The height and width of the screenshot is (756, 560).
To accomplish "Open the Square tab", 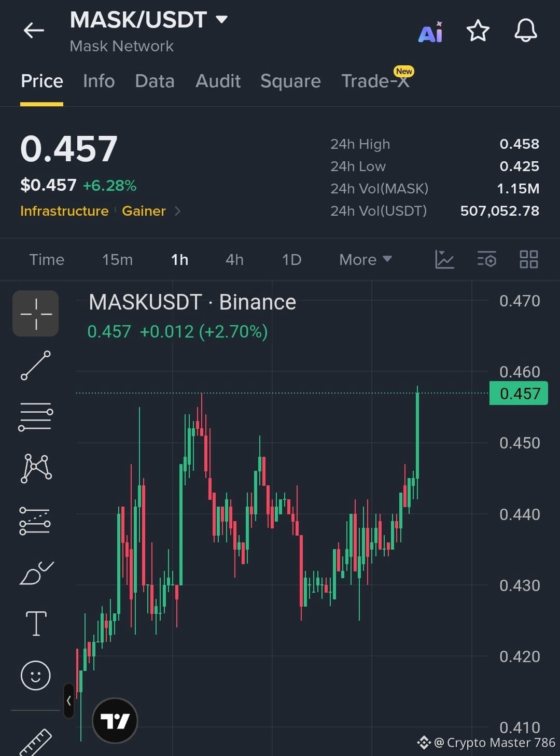I will tap(290, 81).
